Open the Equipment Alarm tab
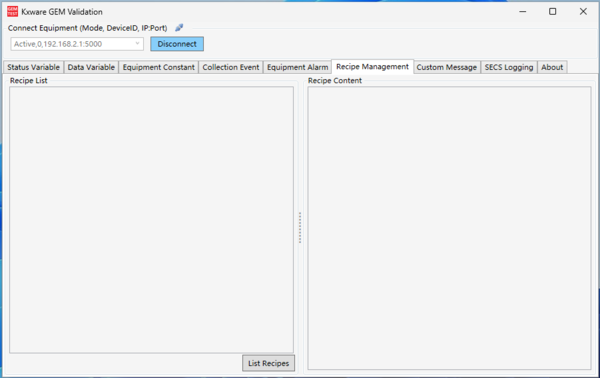Viewport: 600px width, 378px height. coord(297,67)
